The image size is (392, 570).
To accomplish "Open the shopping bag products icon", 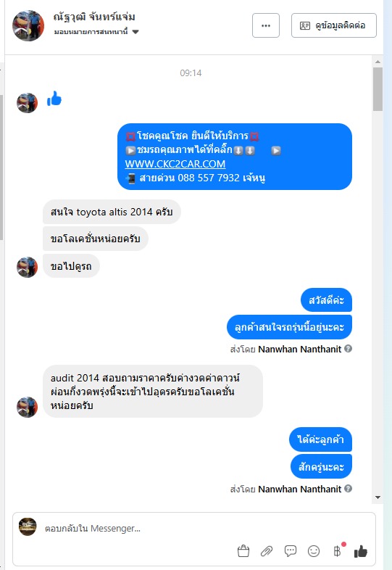I will 243,551.
